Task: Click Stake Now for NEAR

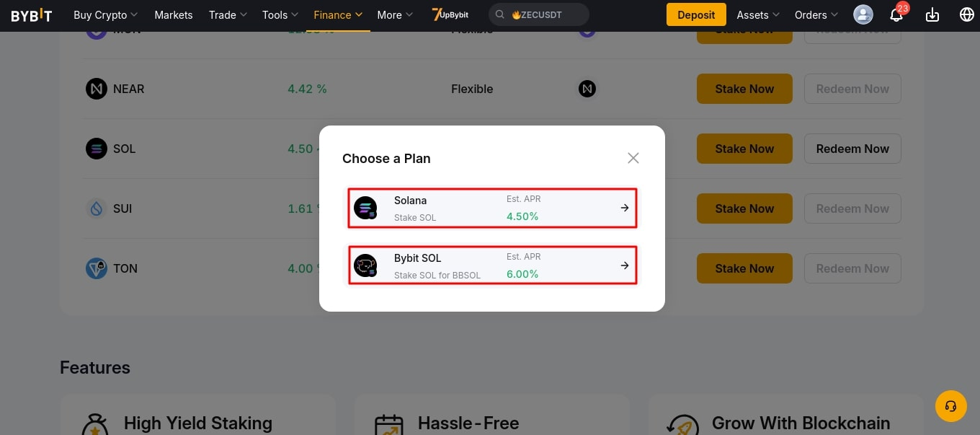Action: pyautogui.click(x=744, y=89)
